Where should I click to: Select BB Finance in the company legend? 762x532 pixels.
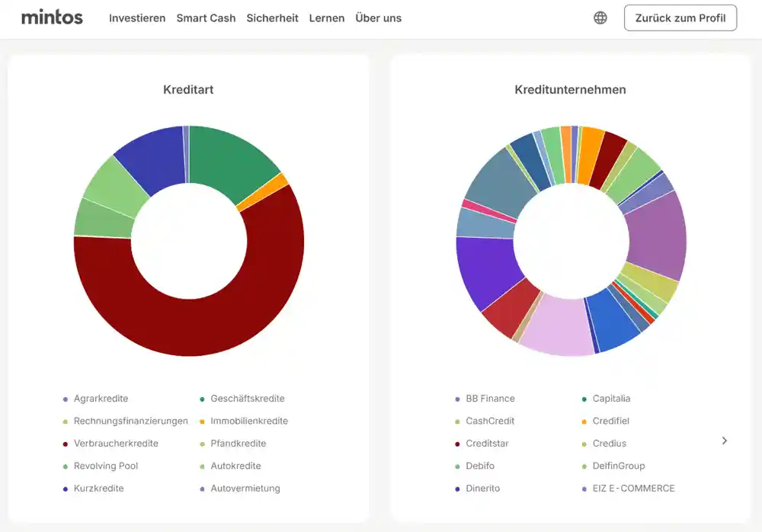[x=485, y=399]
